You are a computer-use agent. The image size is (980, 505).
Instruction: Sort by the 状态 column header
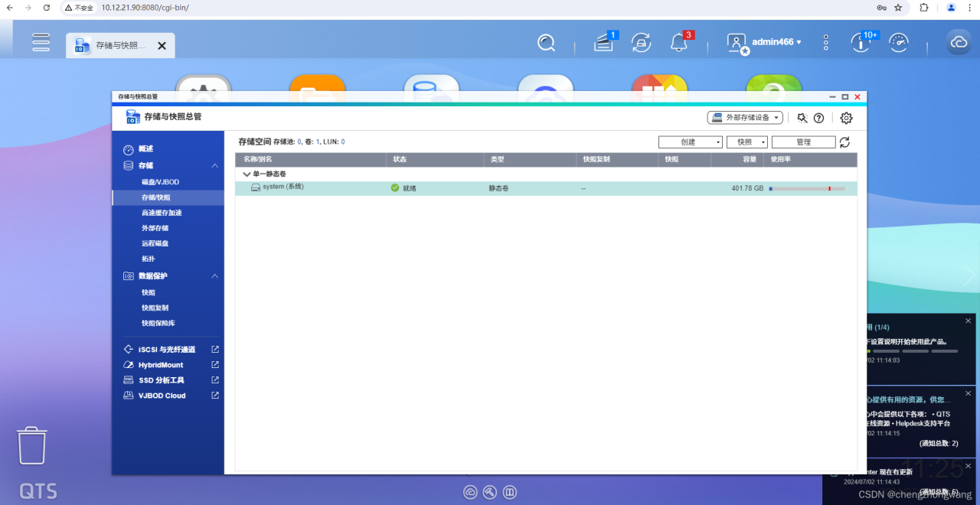[x=436, y=160]
